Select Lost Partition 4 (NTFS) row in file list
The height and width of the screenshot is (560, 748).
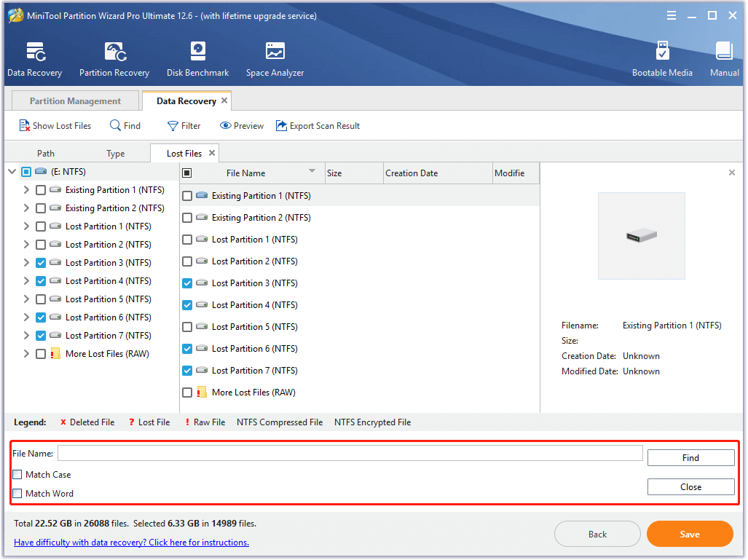(360, 305)
